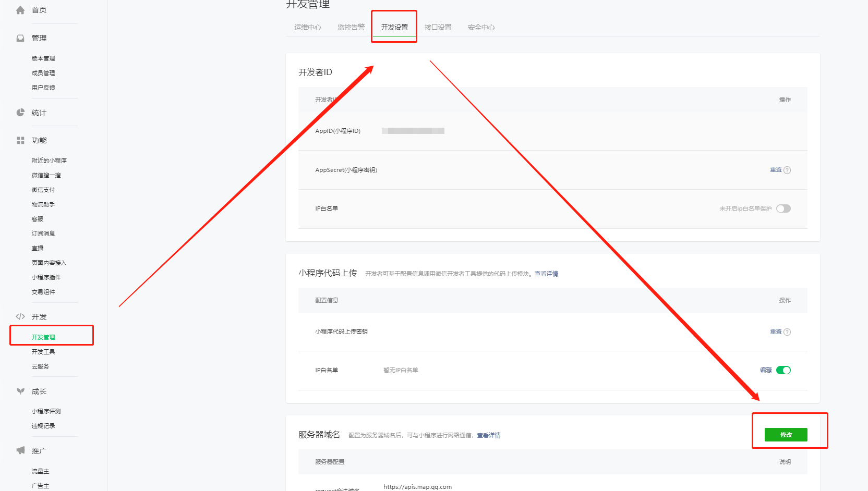
Task: Click 编辑 for the upload IP白名单
Action: click(766, 370)
